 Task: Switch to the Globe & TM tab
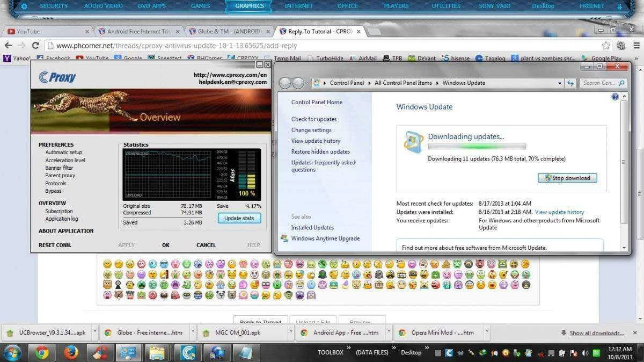[x=229, y=31]
